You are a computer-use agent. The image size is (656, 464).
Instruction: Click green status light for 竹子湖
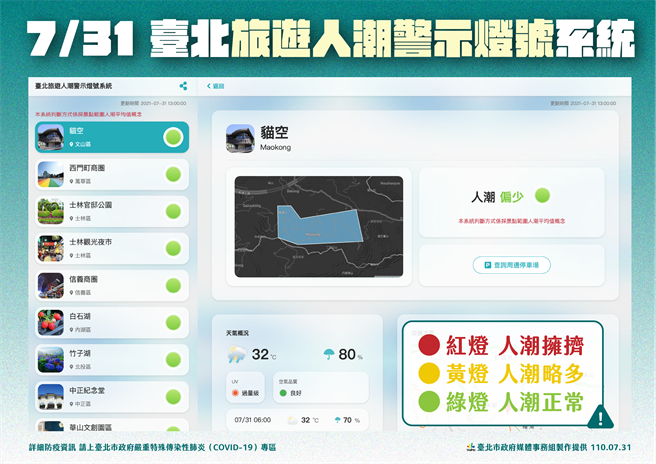tap(173, 359)
